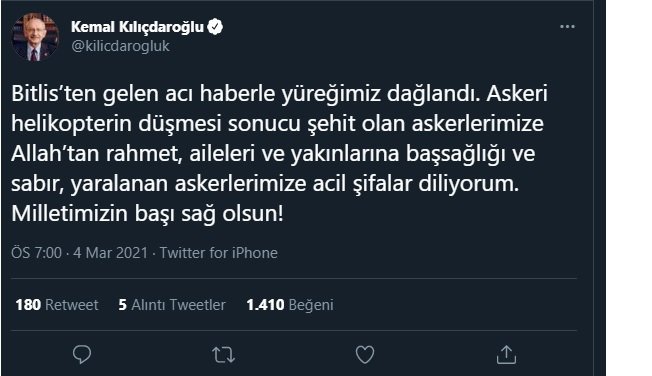Image resolution: width=652 pixels, height=376 pixels.
Task: Click the tweet line starting with helikopterin düşmesi
Action: [x=277, y=124]
